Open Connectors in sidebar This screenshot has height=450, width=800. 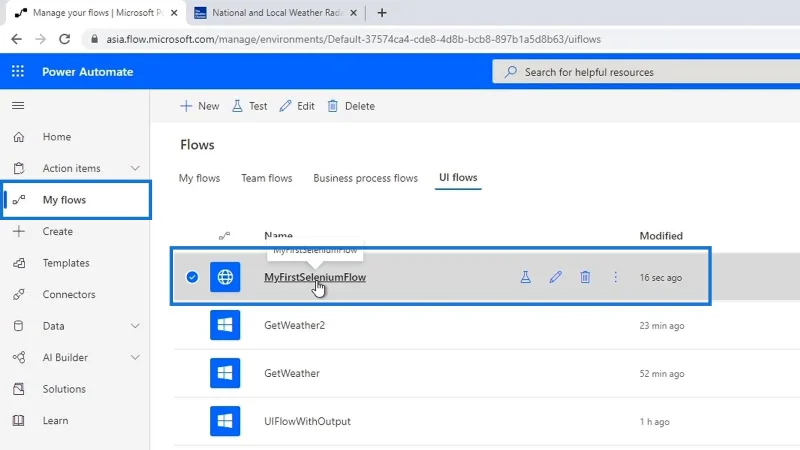[x=69, y=294]
